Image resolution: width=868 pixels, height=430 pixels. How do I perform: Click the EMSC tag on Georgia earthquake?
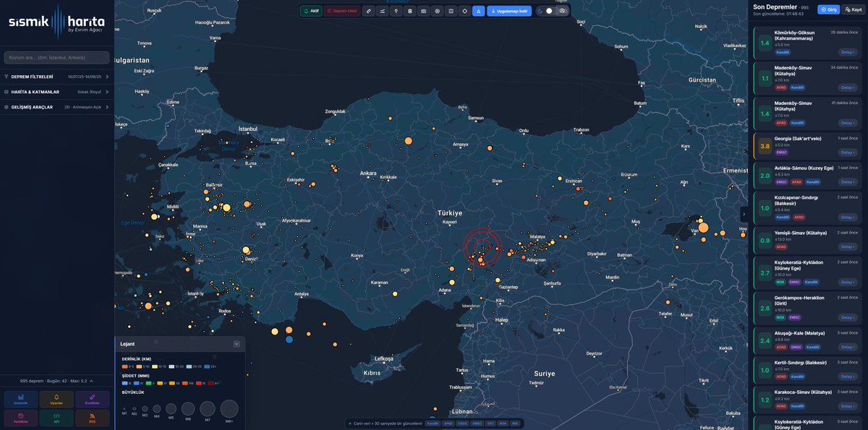coord(782,152)
